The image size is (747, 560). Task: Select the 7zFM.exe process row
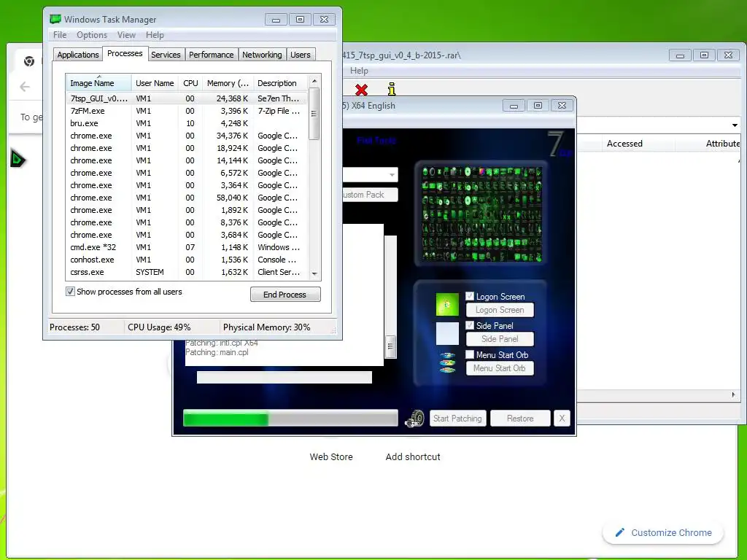tap(187, 111)
